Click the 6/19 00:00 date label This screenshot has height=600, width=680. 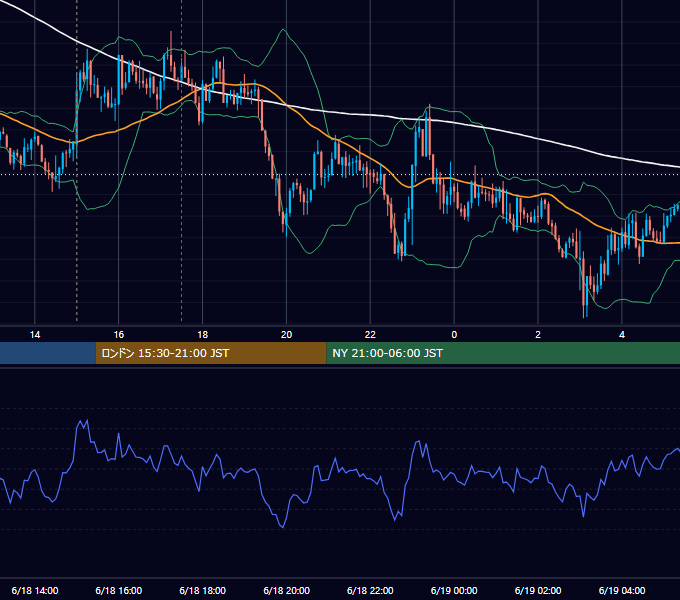454,590
